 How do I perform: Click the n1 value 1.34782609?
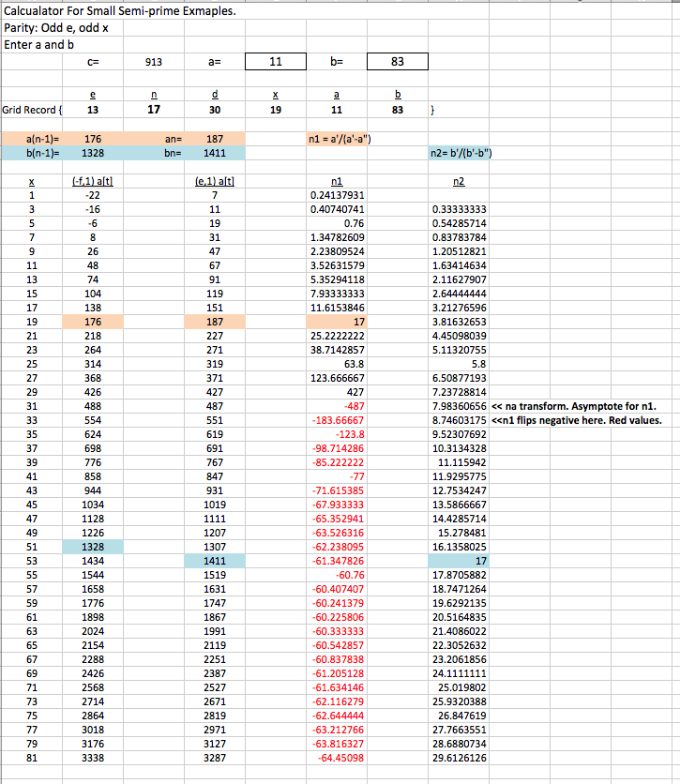tap(337, 237)
